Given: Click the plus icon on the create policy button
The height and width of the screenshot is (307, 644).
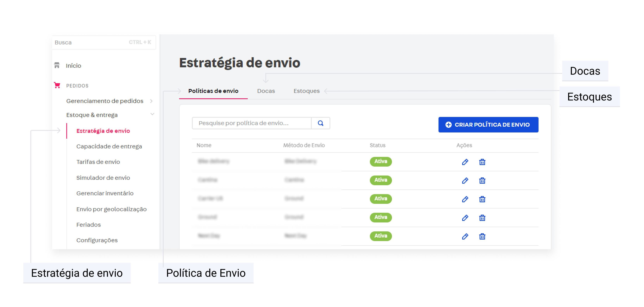Looking at the screenshot, I should (x=449, y=124).
